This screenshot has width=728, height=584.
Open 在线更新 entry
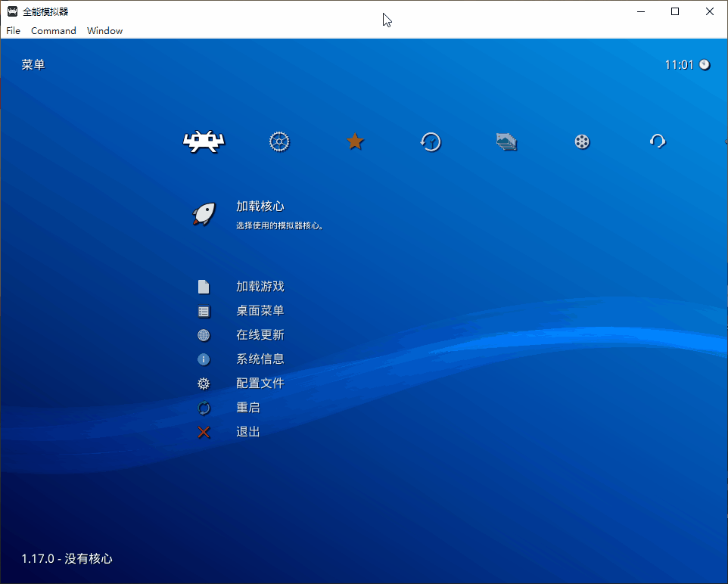click(x=260, y=334)
